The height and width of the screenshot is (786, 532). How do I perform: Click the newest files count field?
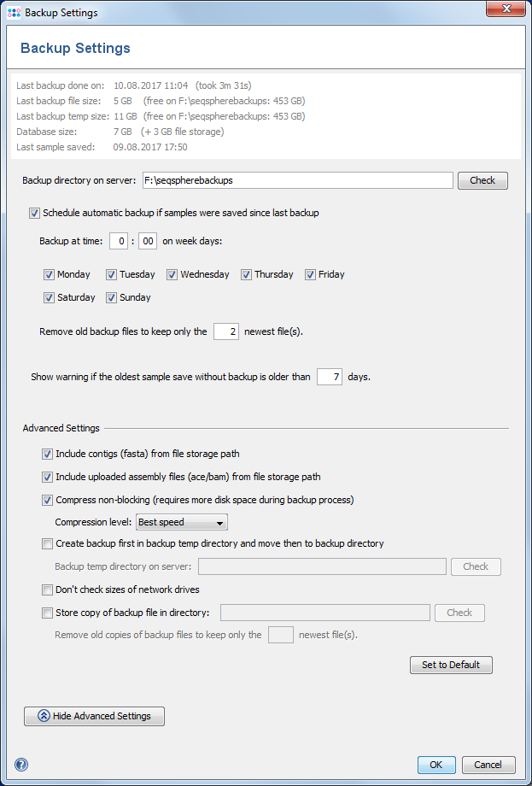pos(225,331)
